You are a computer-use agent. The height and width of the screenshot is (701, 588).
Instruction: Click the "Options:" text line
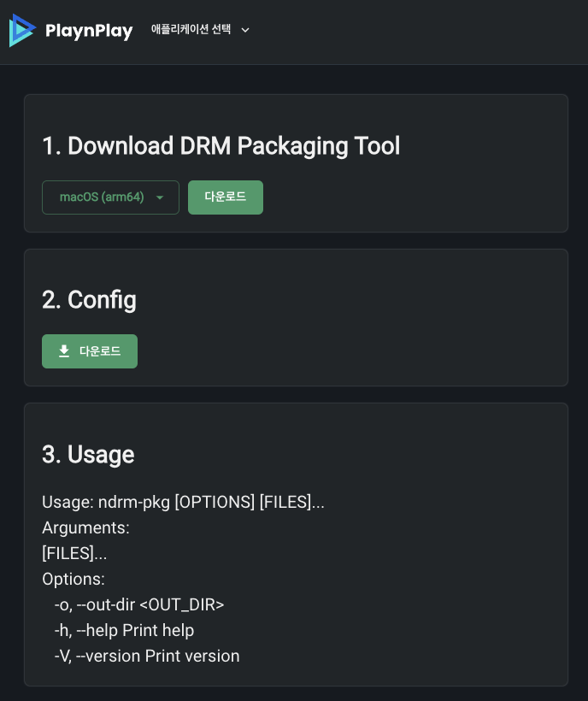coord(73,579)
